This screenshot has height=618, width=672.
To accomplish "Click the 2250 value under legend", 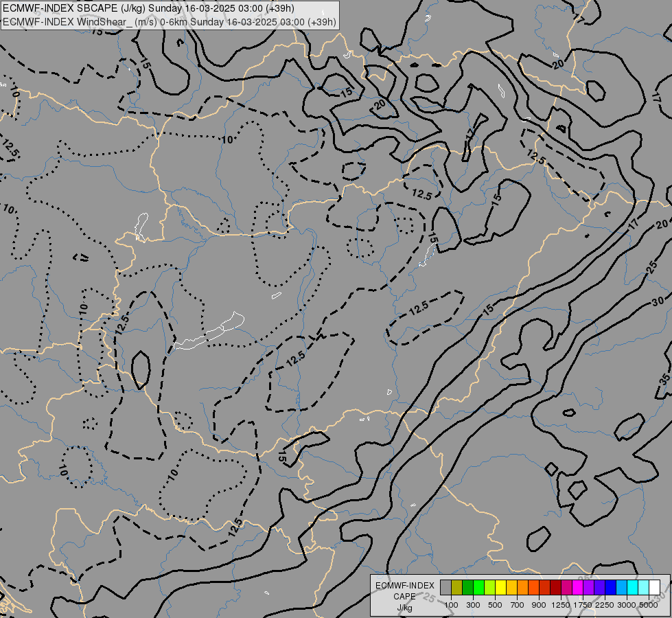I will (605, 605).
